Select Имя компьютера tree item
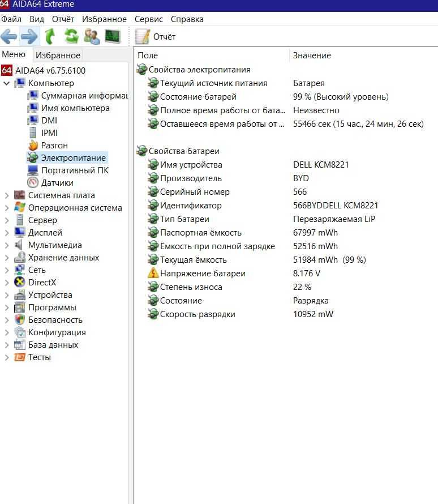Viewport: 438px width, 504px height. 75,108
